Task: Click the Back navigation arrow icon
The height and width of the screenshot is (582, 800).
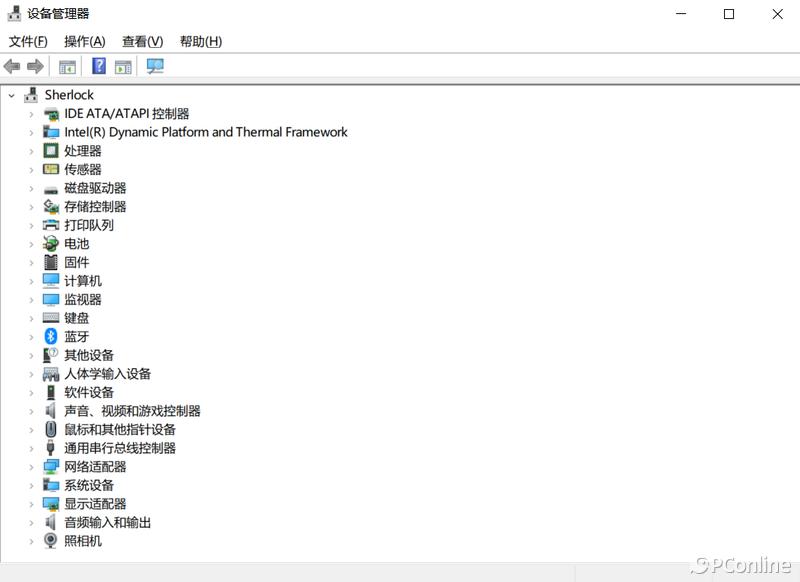Action: tap(11, 66)
